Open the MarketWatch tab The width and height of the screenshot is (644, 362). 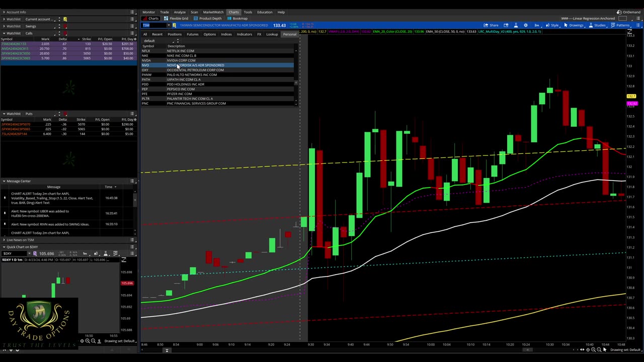tap(213, 12)
